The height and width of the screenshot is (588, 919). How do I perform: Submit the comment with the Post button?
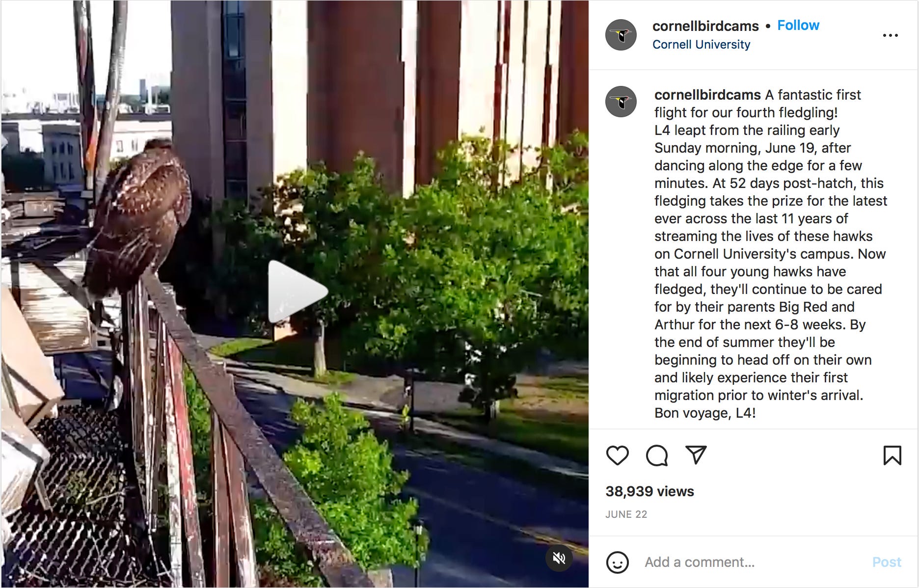(x=886, y=562)
